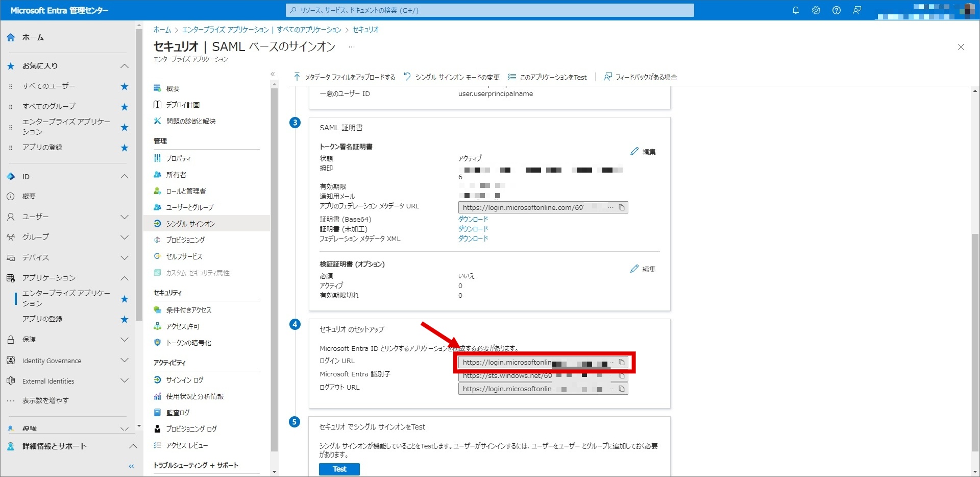Collapse the left navigation pane
Viewport: 980px width, 477px height.
[x=131, y=466]
